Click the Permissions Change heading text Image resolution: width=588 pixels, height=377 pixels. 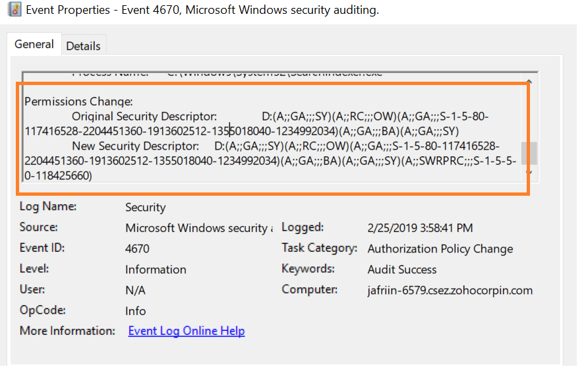79,102
